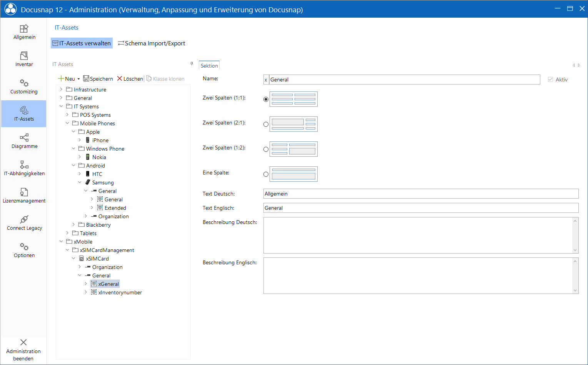Screen dimensions: 588x365
Task: Click the Tablets folder icon
Action: (75, 233)
